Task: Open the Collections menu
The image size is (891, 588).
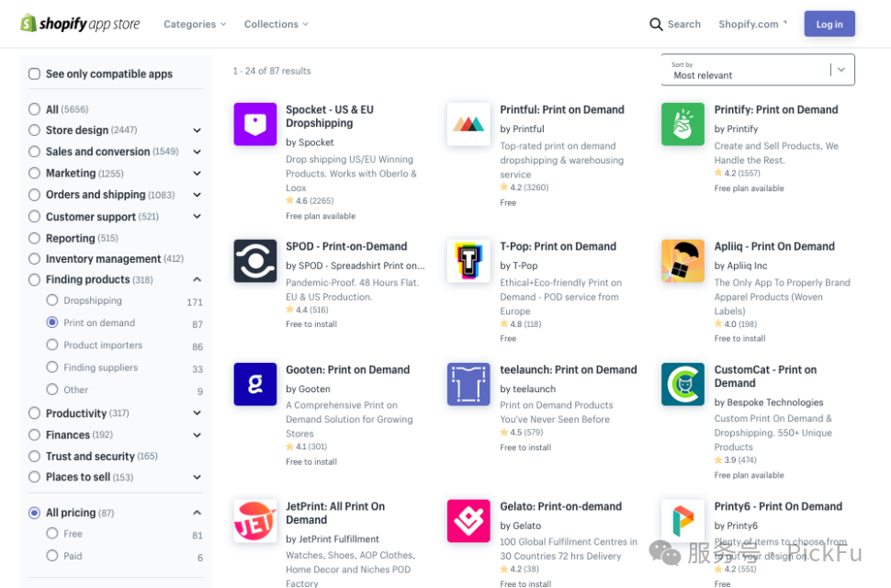Action: pos(276,25)
